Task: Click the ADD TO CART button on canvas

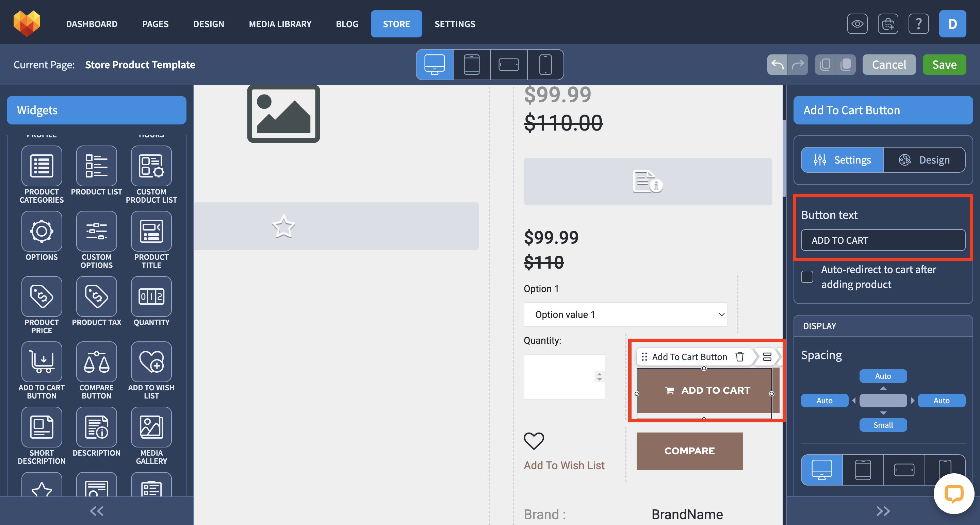Action: click(x=704, y=390)
